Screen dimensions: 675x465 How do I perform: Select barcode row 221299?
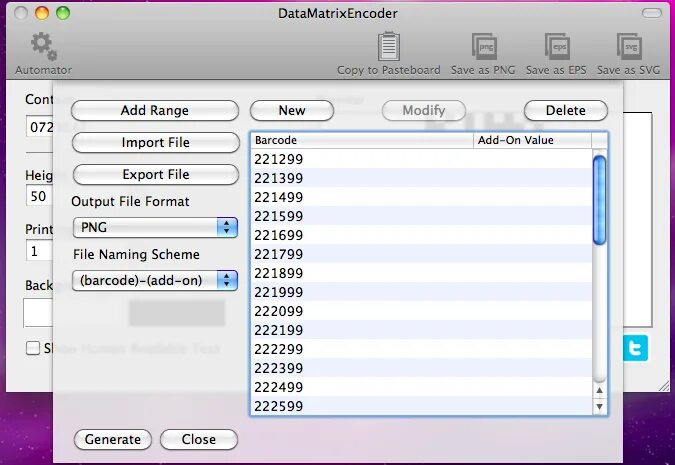(421, 159)
